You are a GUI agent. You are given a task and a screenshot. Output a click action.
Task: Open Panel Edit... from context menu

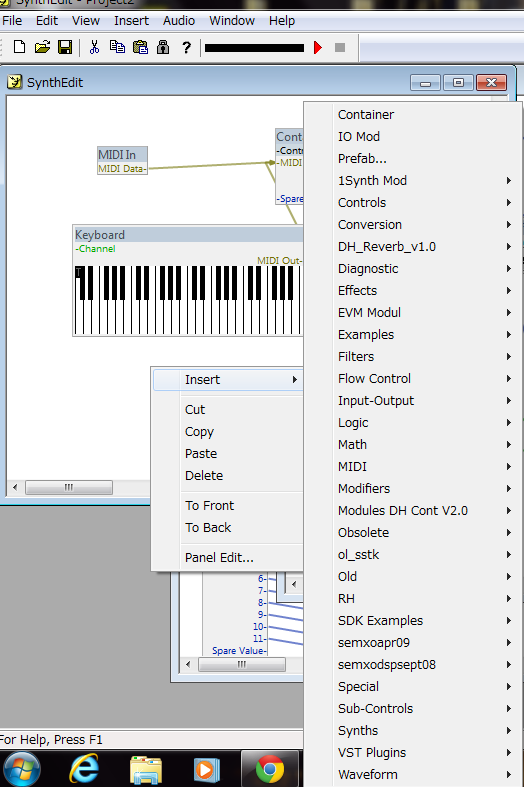227,558
